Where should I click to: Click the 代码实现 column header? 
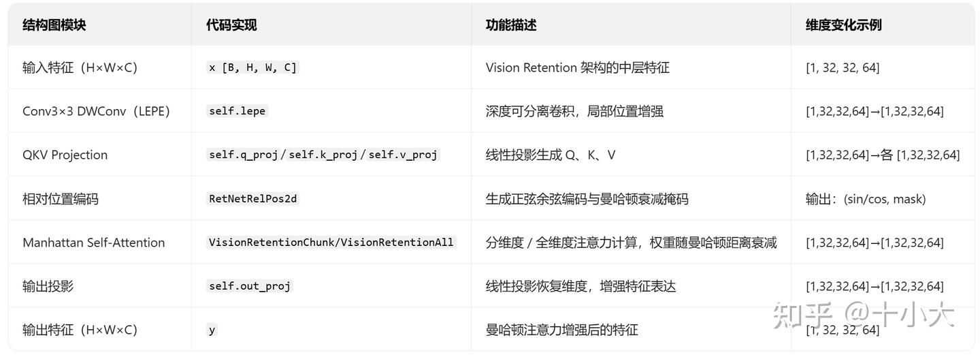(x=231, y=25)
